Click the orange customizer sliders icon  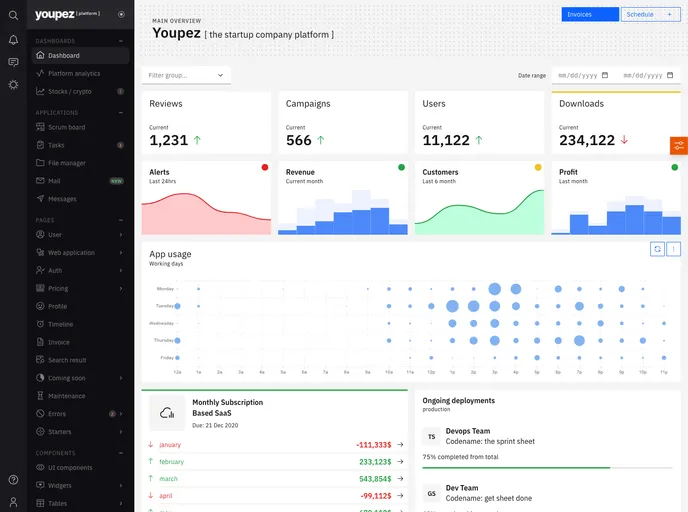tap(679, 145)
